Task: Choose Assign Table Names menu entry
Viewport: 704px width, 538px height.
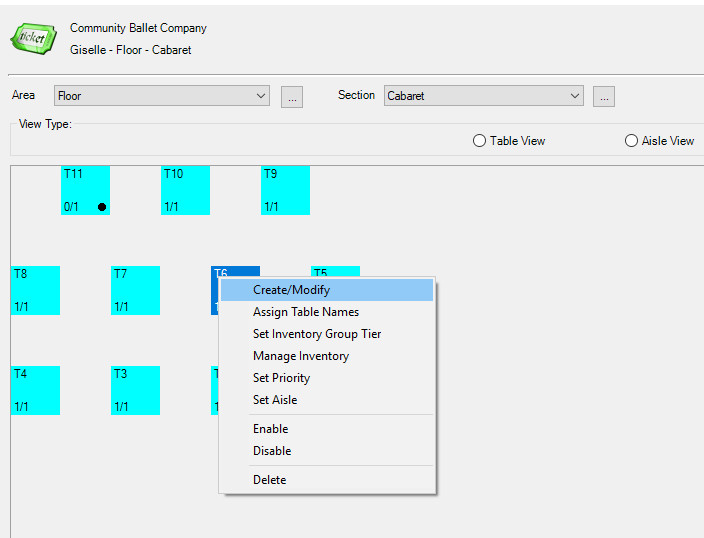Action: point(305,312)
